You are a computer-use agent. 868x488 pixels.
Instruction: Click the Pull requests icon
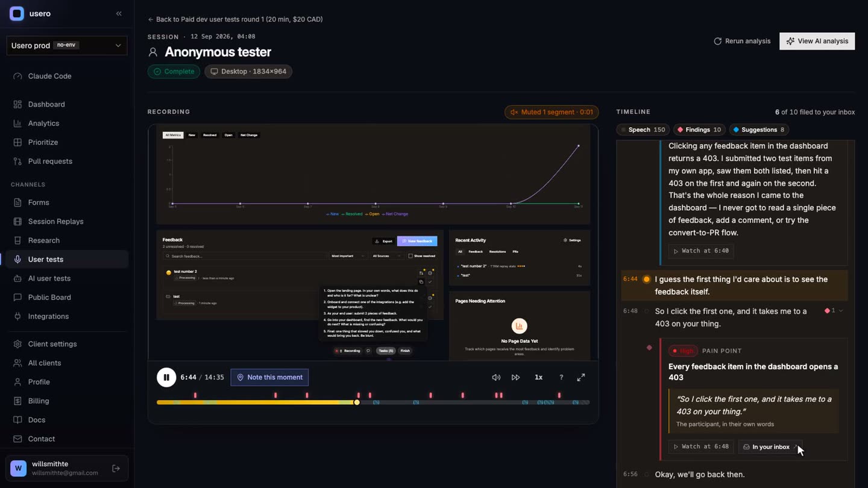[17, 161]
